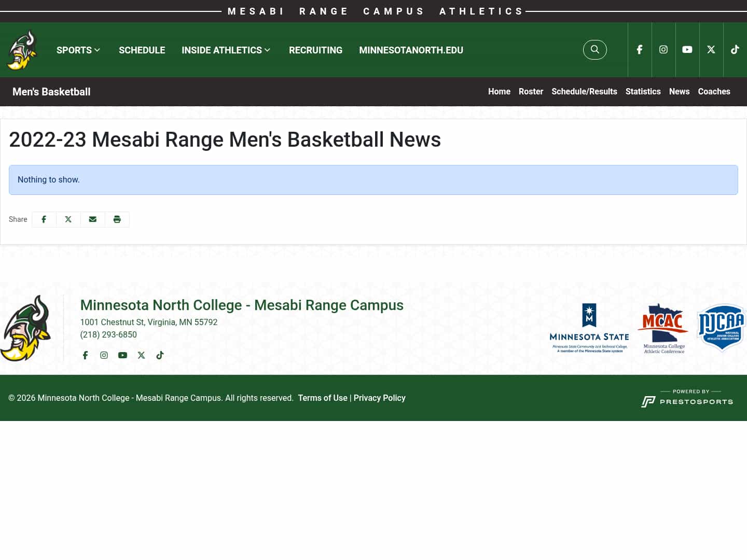Open footer TikTok icon
The width and height of the screenshot is (747, 560).
160,355
